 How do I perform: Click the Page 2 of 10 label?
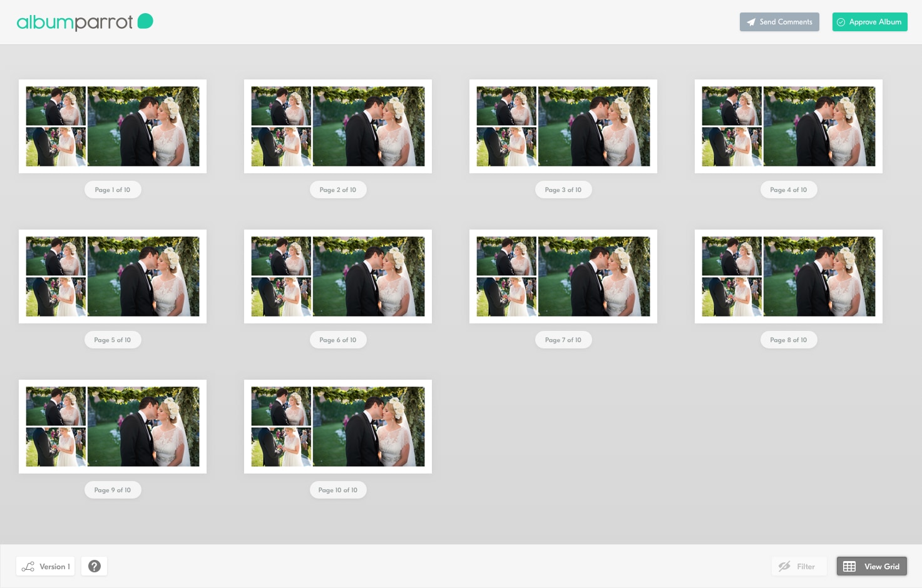tap(338, 190)
